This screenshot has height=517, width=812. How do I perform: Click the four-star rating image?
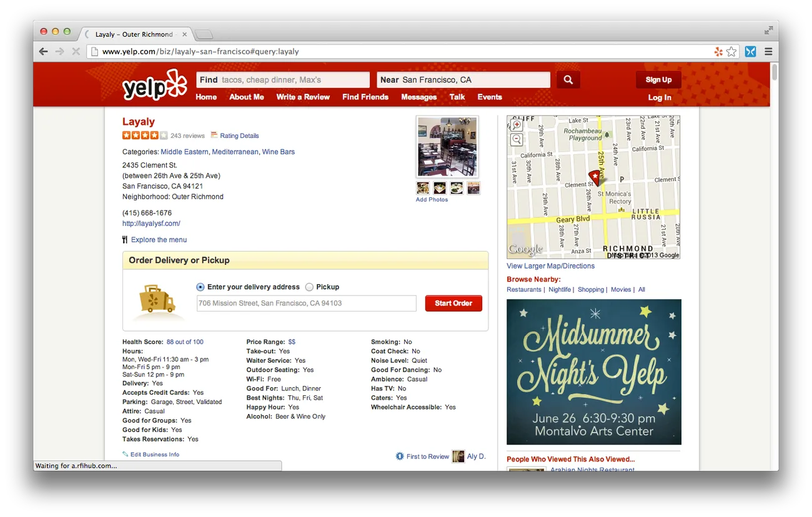coord(145,135)
